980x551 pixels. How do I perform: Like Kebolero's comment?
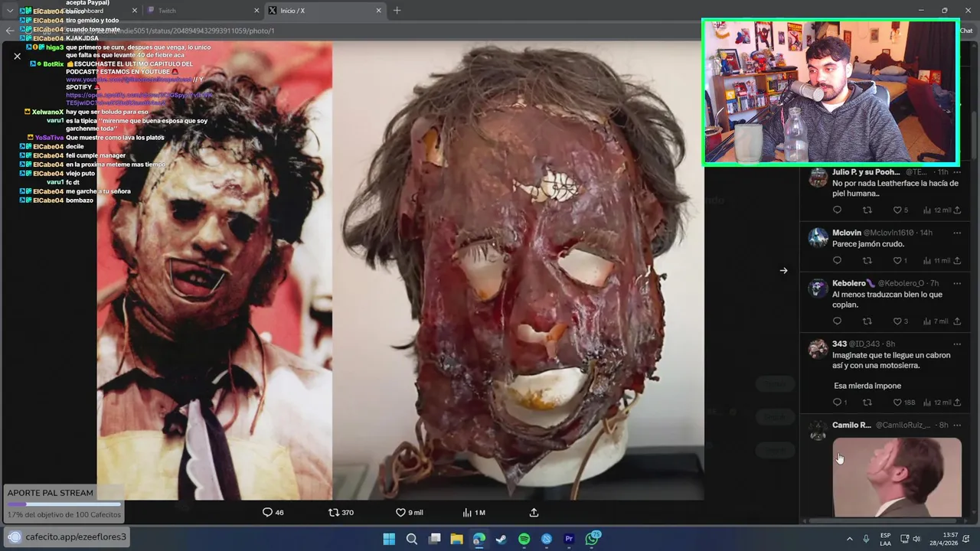[900, 321]
